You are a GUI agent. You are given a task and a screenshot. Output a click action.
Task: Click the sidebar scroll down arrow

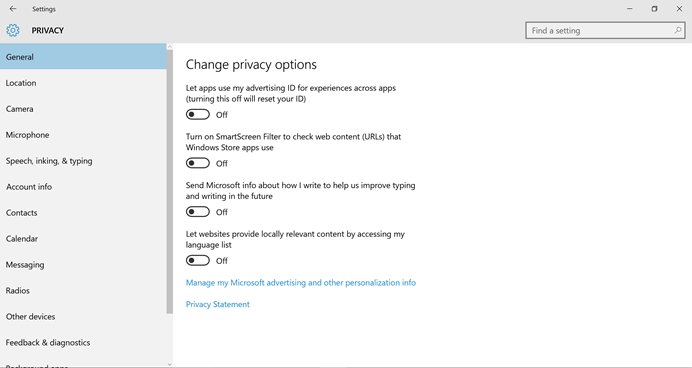click(x=170, y=364)
